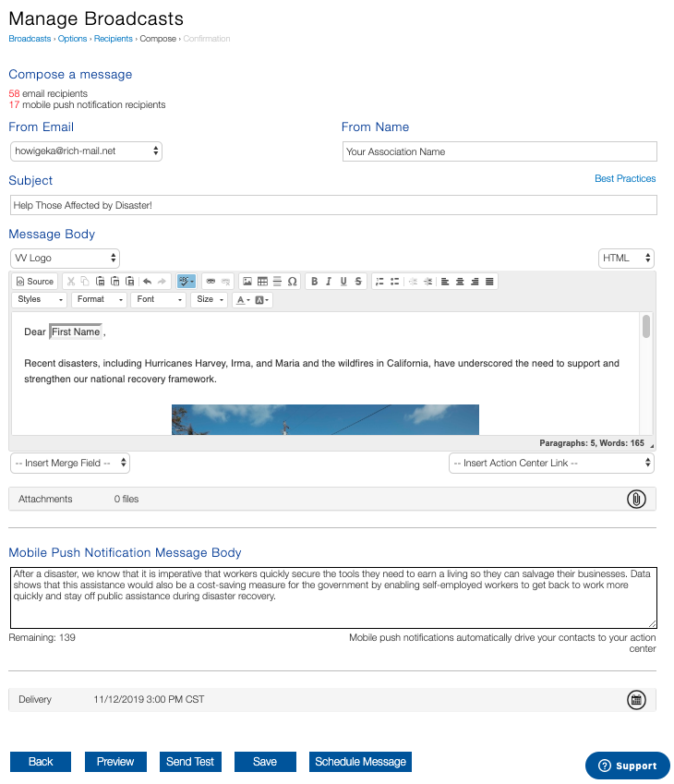674x784 pixels.
Task: Insert special character omega icon
Action: coord(293,282)
